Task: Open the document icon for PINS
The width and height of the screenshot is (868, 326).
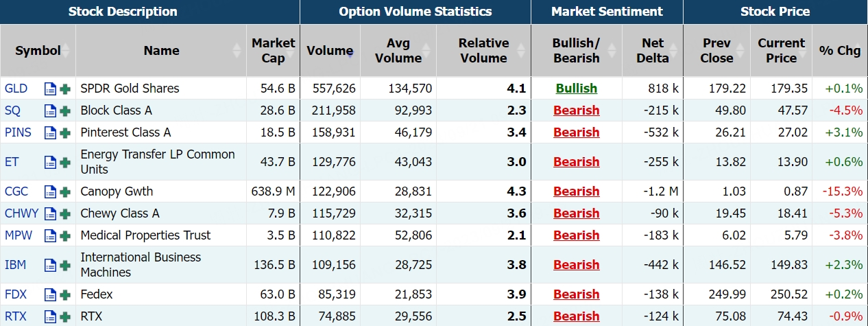Action: (50, 132)
